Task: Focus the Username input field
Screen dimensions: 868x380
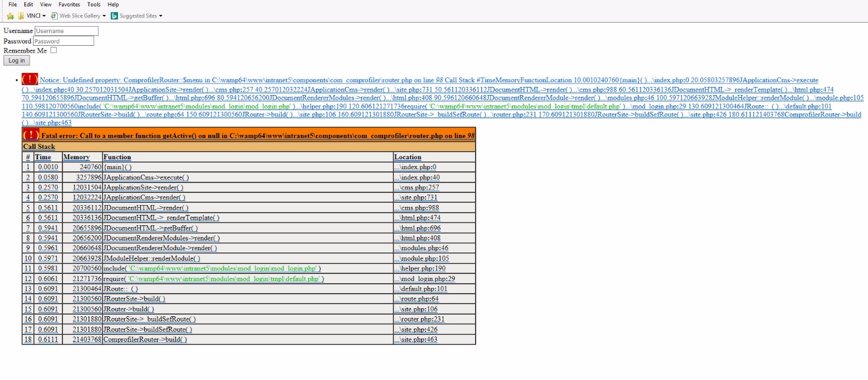Action: (67, 31)
